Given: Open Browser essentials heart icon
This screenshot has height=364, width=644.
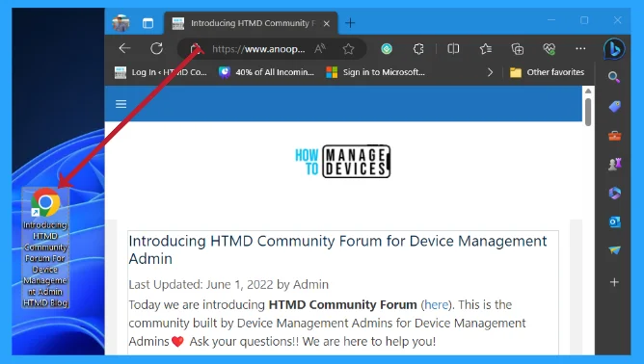Looking at the screenshot, I should (550, 49).
